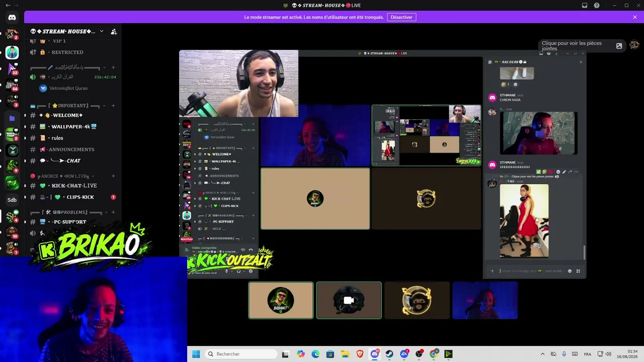The height and width of the screenshot is (362, 644).
Task: Open Discord direct messages home icon
Action: point(12,17)
